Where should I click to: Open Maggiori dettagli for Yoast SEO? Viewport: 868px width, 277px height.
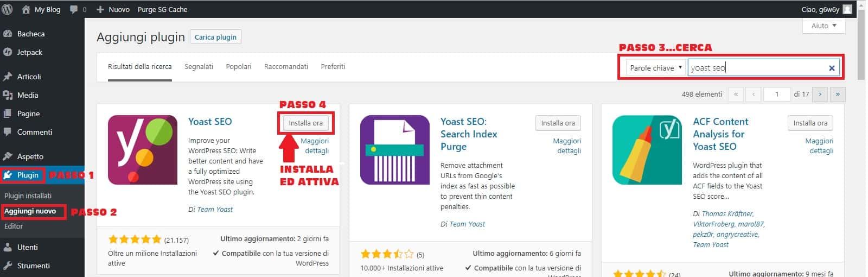(x=315, y=146)
